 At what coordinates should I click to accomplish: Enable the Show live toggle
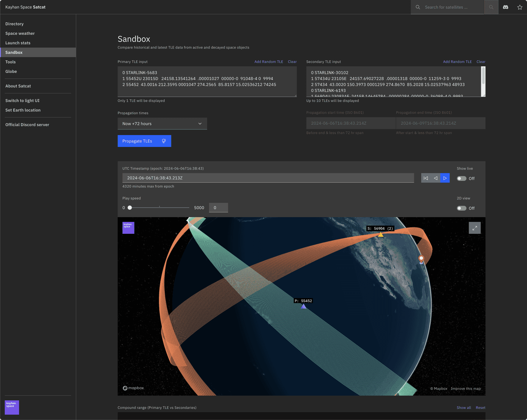462,178
